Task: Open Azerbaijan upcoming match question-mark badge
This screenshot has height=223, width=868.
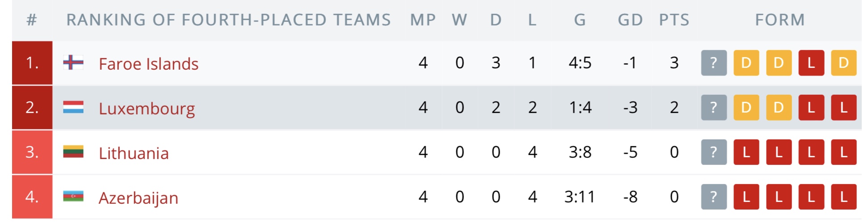Action: pyautogui.click(x=714, y=197)
